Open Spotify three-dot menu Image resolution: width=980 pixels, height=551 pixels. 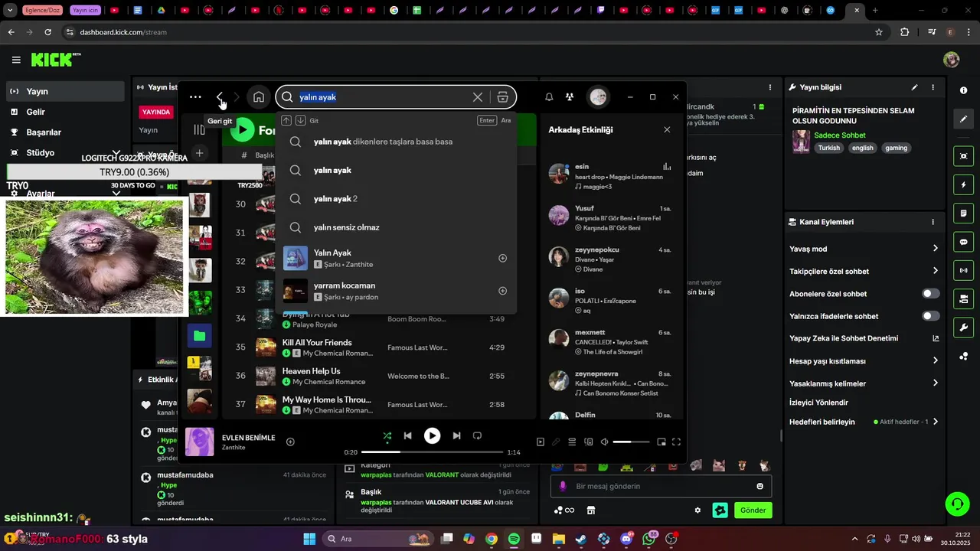(x=195, y=97)
